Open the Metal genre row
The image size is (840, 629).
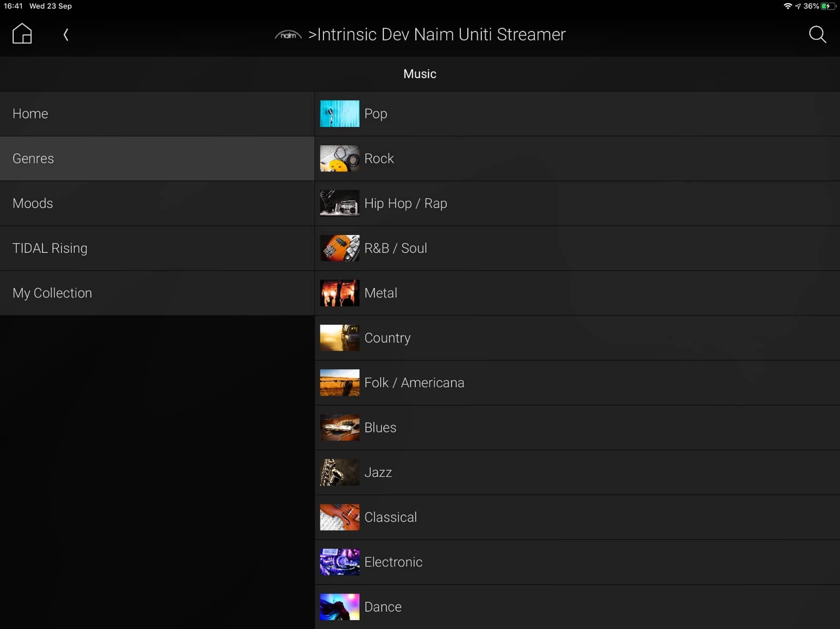(381, 293)
